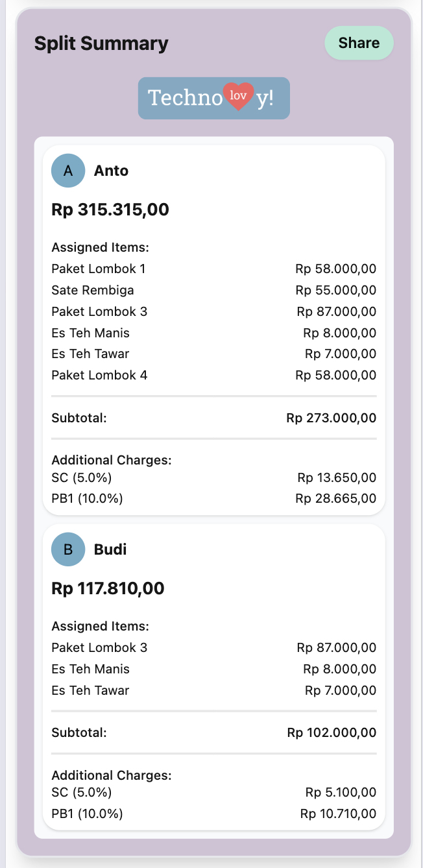This screenshot has width=423, height=868.
Task: Toggle Budi's Es Teh Manis item
Action: point(213,669)
